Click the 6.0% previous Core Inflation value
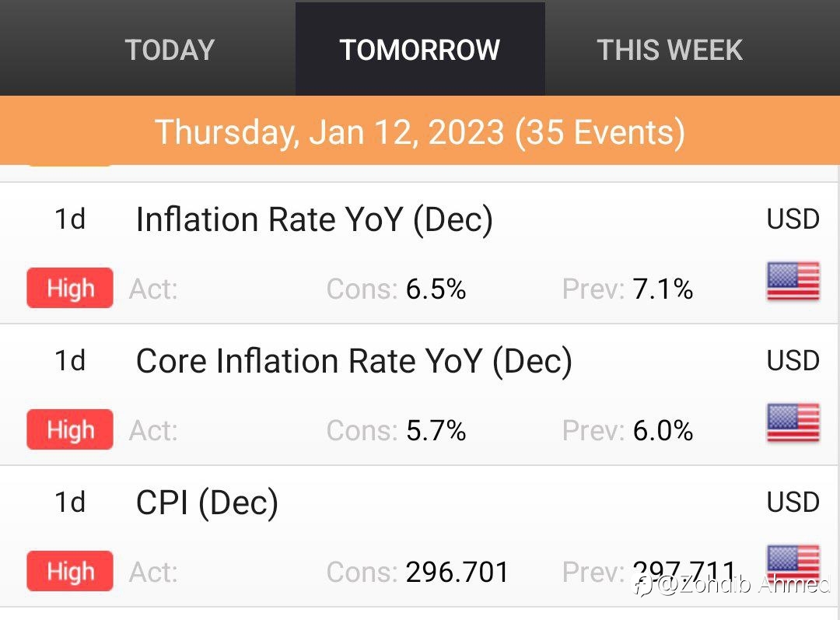 (663, 431)
